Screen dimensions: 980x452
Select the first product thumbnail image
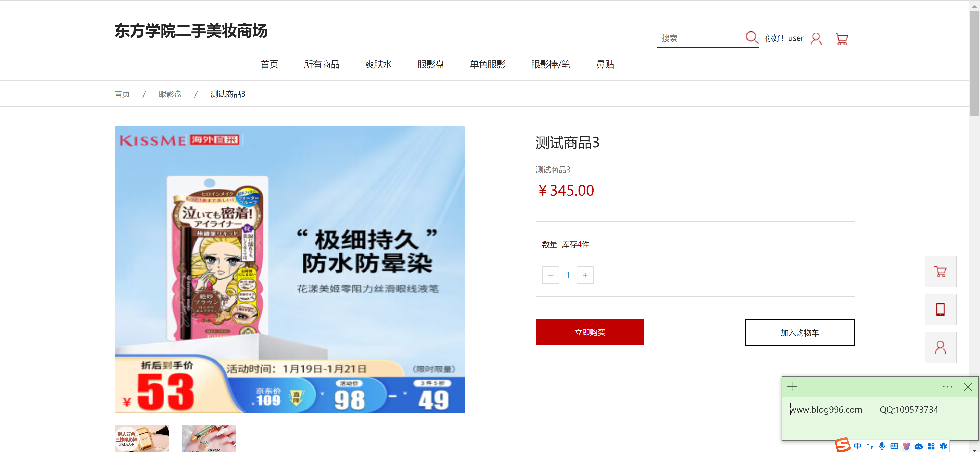142,439
